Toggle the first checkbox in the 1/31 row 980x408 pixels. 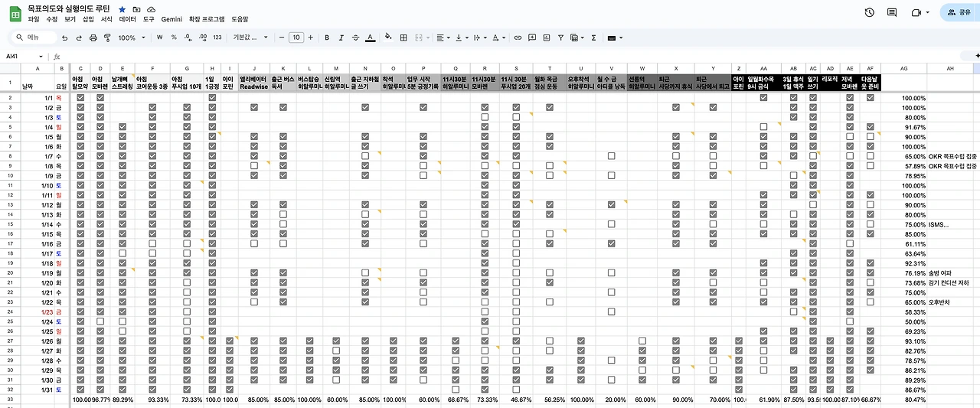(x=80, y=390)
